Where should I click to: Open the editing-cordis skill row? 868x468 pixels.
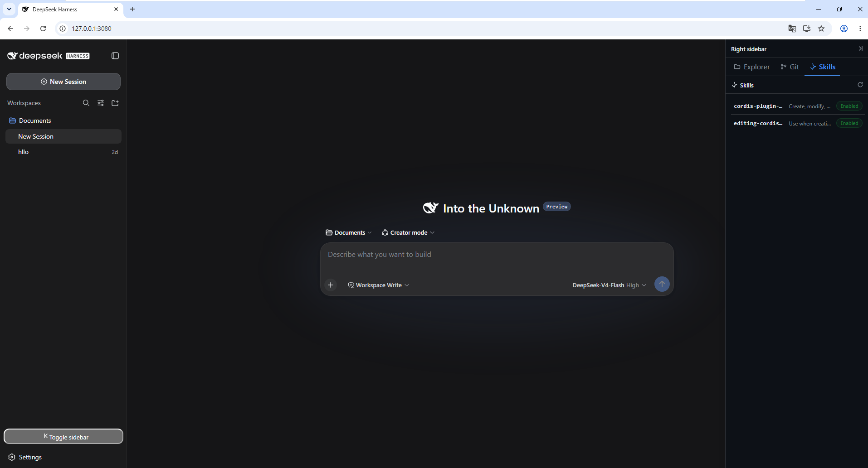[797, 123]
